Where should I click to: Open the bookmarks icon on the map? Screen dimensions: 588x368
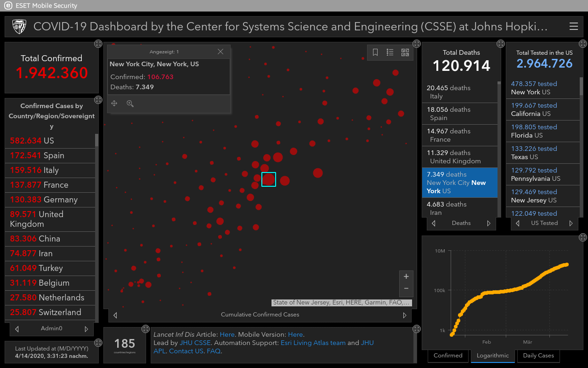pos(375,52)
